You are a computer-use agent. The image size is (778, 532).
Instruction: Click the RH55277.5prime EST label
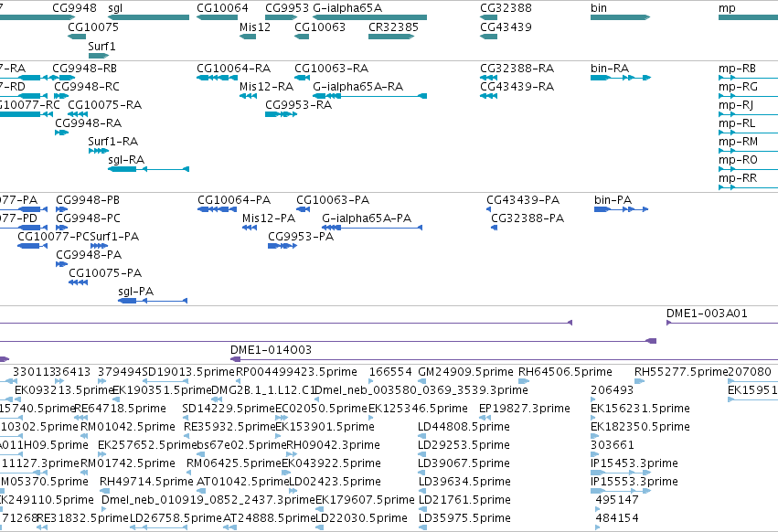pyautogui.click(x=681, y=372)
